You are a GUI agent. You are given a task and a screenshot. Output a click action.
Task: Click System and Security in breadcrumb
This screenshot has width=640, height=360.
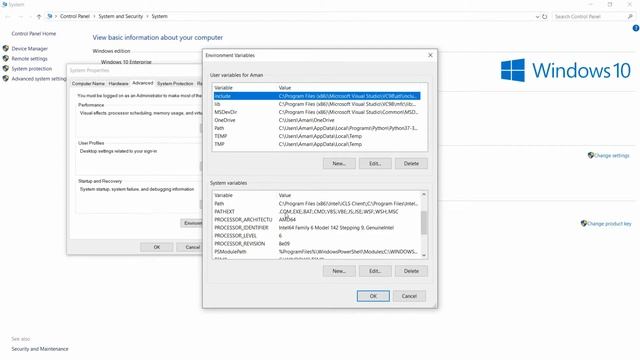[121, 16]
